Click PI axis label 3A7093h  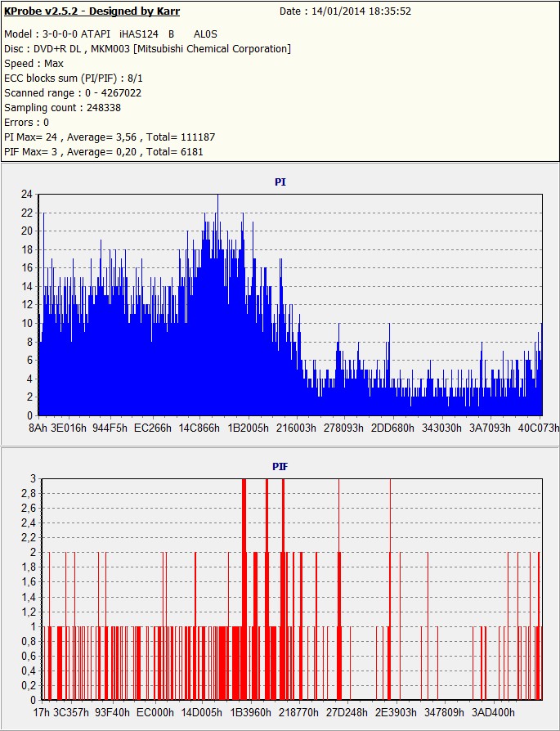[490, 428]
